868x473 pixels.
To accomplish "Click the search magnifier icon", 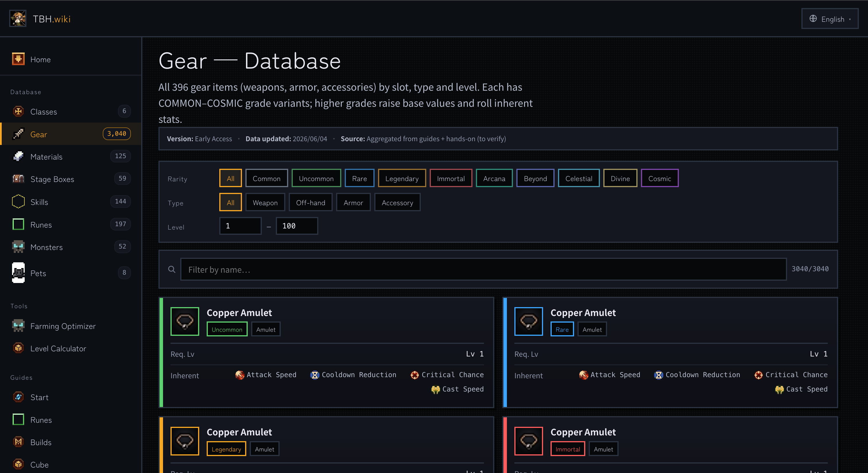I will (172, 269).
